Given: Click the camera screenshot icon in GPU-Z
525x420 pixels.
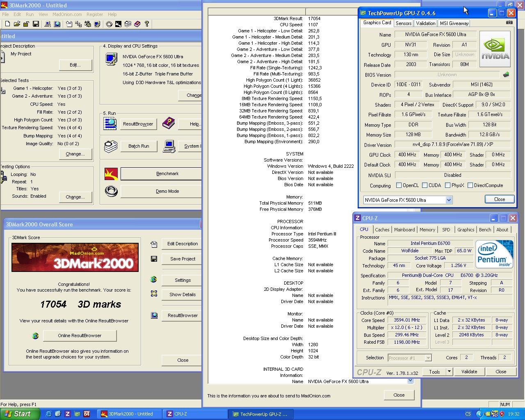Looking at the screenshot, I should coord(509,23).
